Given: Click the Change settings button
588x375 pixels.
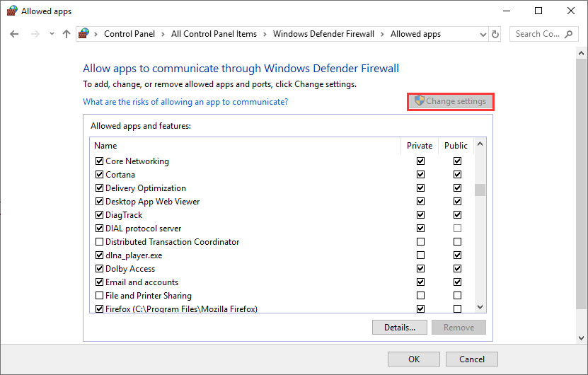Looking at the screenshot, I should pyautogui.click(x=450, y=101).
